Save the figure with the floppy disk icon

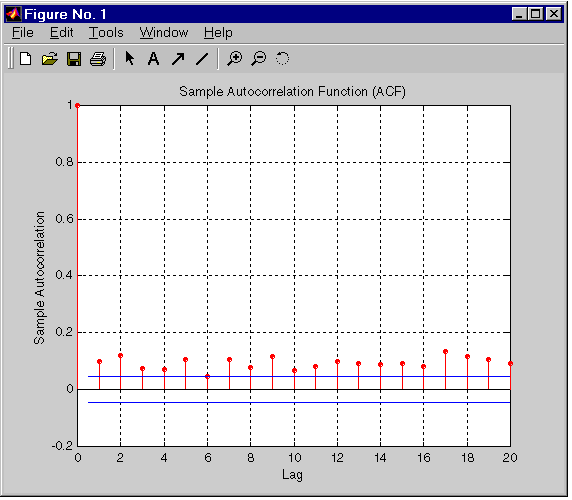point(74,59)
